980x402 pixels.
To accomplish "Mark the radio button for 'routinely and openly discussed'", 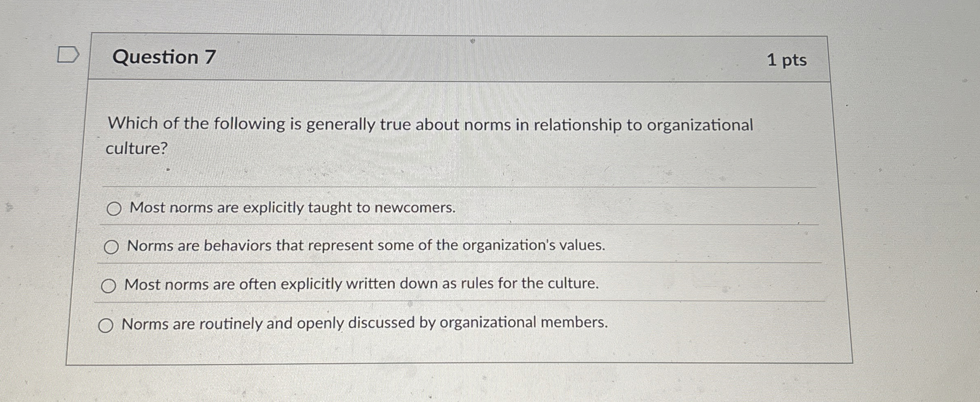I will (106, 326).
